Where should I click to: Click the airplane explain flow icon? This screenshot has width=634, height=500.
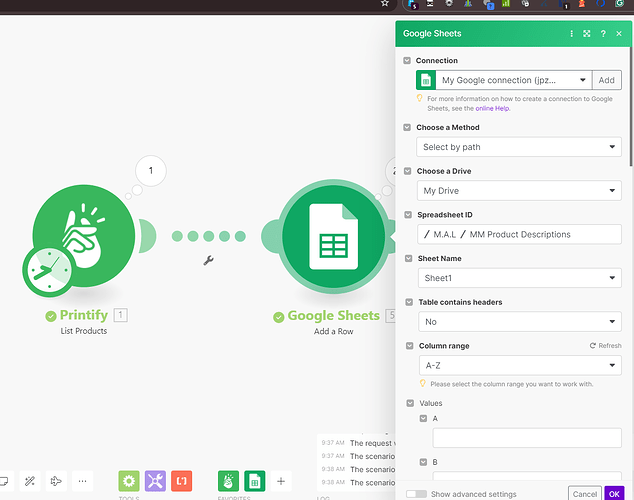point(56,481)
